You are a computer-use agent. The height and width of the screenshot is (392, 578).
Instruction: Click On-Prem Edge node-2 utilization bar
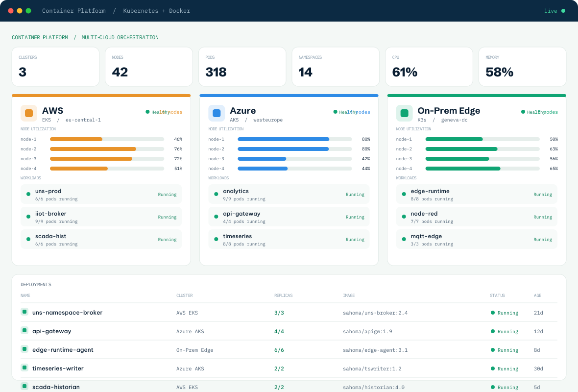tap(482, 149)
